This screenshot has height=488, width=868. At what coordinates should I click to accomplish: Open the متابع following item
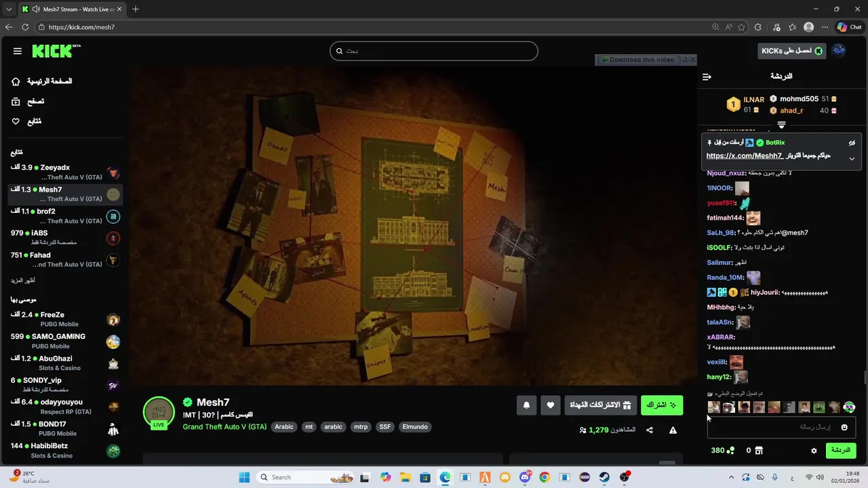pyautogui.click(x=26, y=121)
